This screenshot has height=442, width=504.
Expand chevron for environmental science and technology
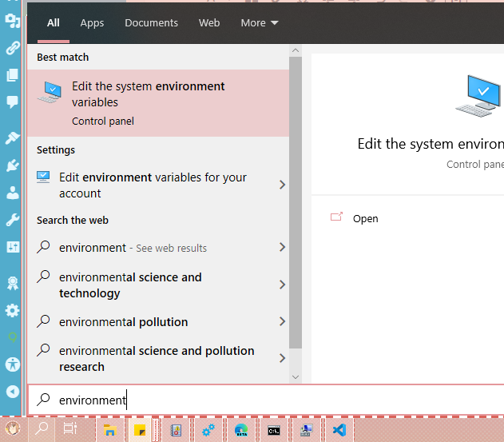tap(282, 285)
